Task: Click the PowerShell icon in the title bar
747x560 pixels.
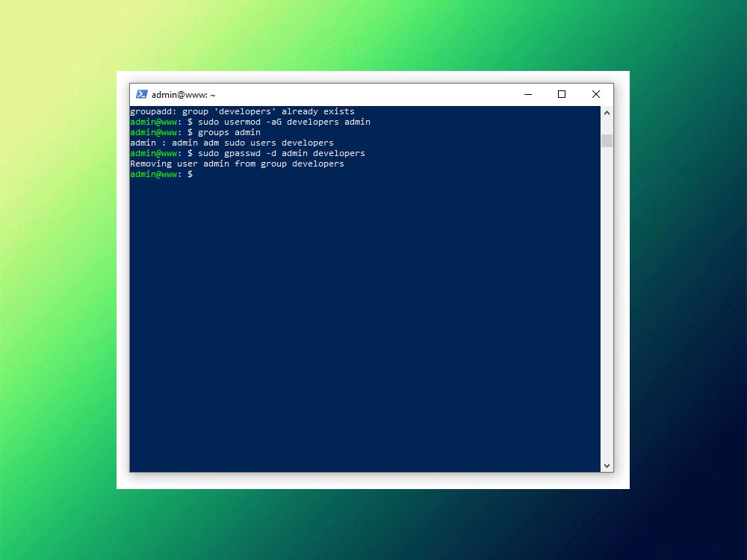Action: click(141, 94)
